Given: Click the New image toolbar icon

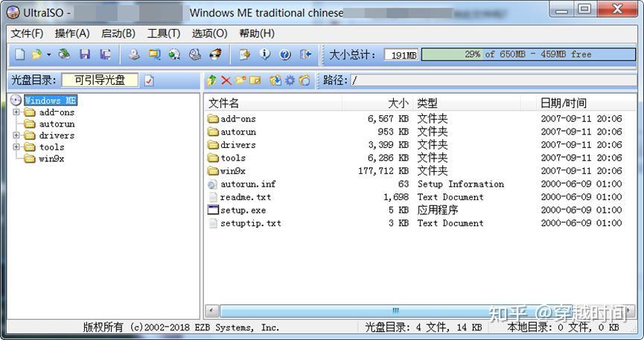Looking at the screenshot, I should pos(19,54).
